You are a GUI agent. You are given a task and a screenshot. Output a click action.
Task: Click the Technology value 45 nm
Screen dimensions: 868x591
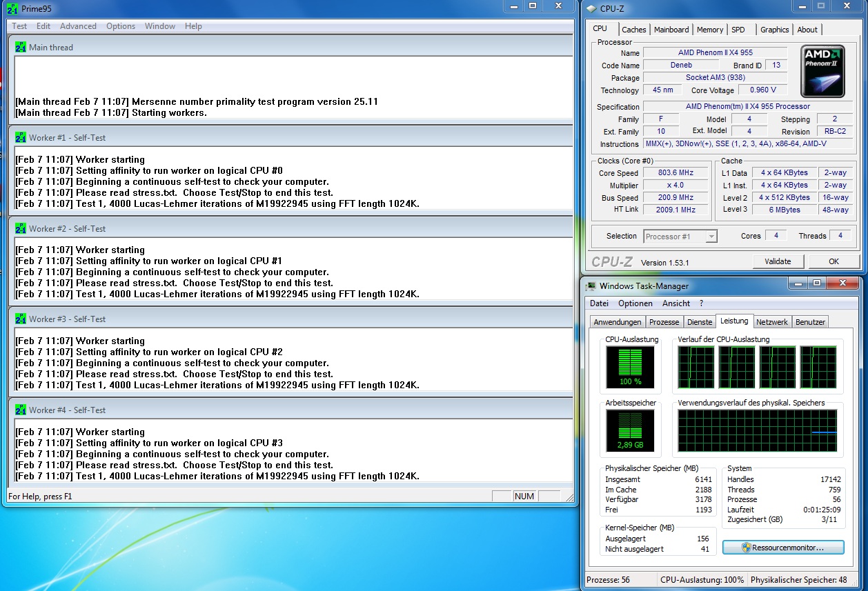(662, 90)
